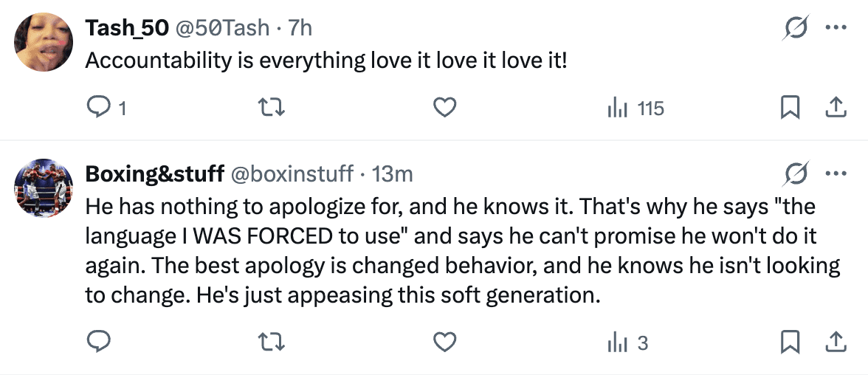Image resolution: width=868 pixels, height=375 pixels.
Task: Like the Boxing&stuff tweet
Action: click(444, 342)
